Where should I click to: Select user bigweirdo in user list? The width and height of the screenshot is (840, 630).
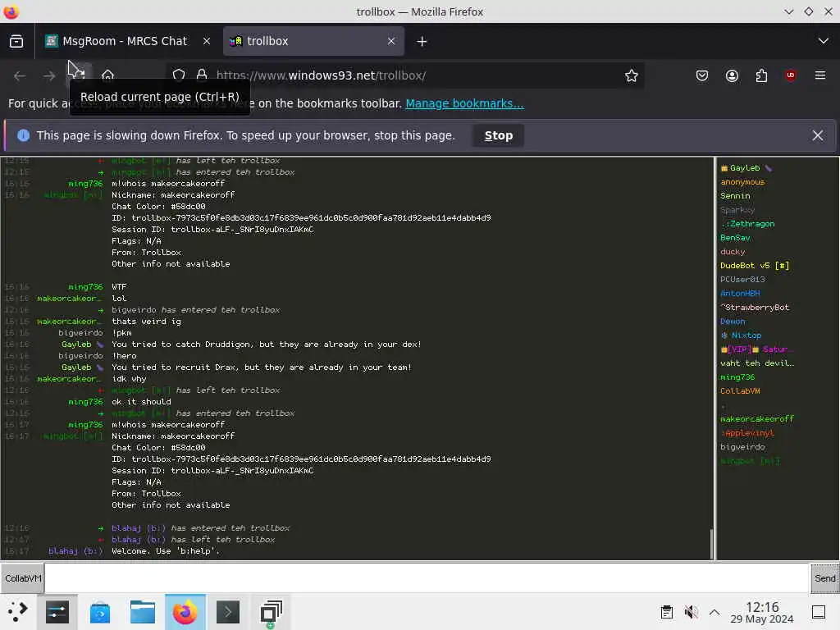pos(742,447)
